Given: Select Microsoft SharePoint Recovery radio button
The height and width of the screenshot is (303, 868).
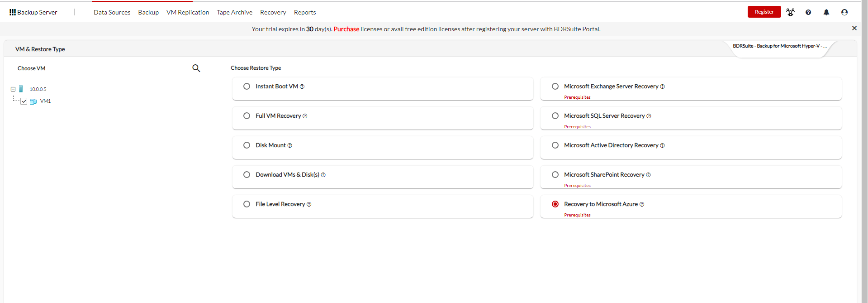Looking at the screenshot, I should [x=555, y=174].
